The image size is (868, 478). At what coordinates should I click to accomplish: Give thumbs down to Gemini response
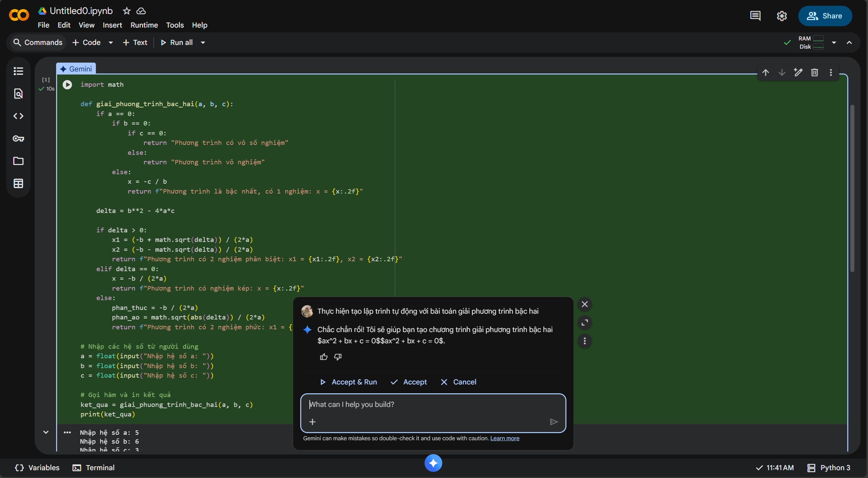click(x=338, y=357)
